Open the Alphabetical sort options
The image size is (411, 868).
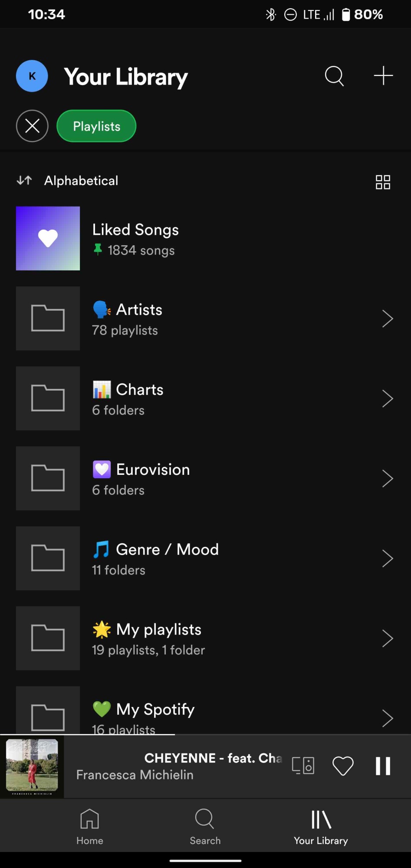[x=81, y=181]
